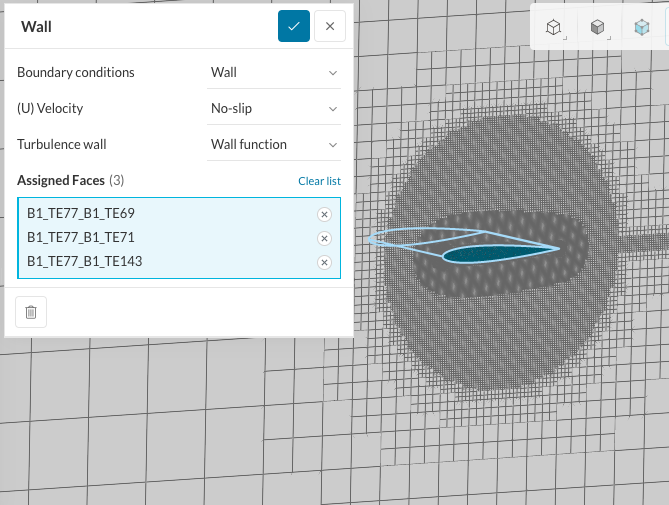The image size is (669, 505).
Task: Delete the Wall boundary condition via trash icon
Action: 31,312
